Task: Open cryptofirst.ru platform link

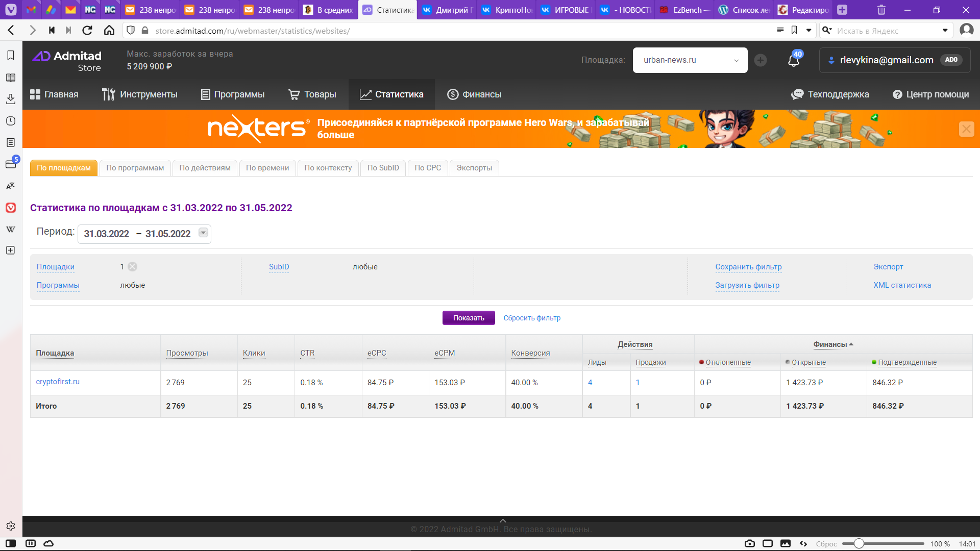Action: point(58,382)
